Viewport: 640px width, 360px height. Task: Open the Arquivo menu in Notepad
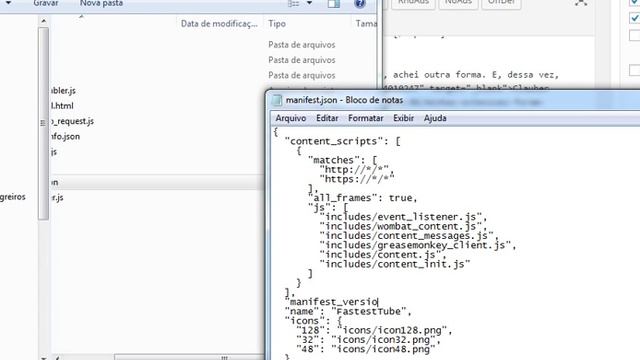291,118
